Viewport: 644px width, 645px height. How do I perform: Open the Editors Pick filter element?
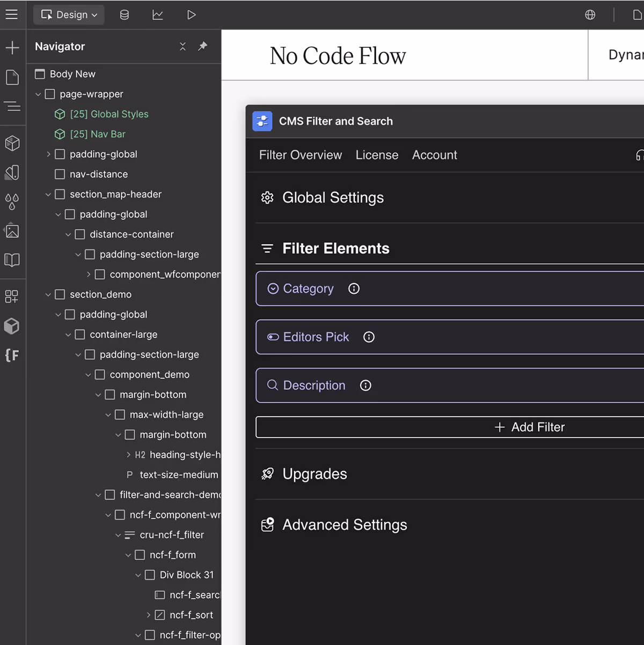(450, 337)
